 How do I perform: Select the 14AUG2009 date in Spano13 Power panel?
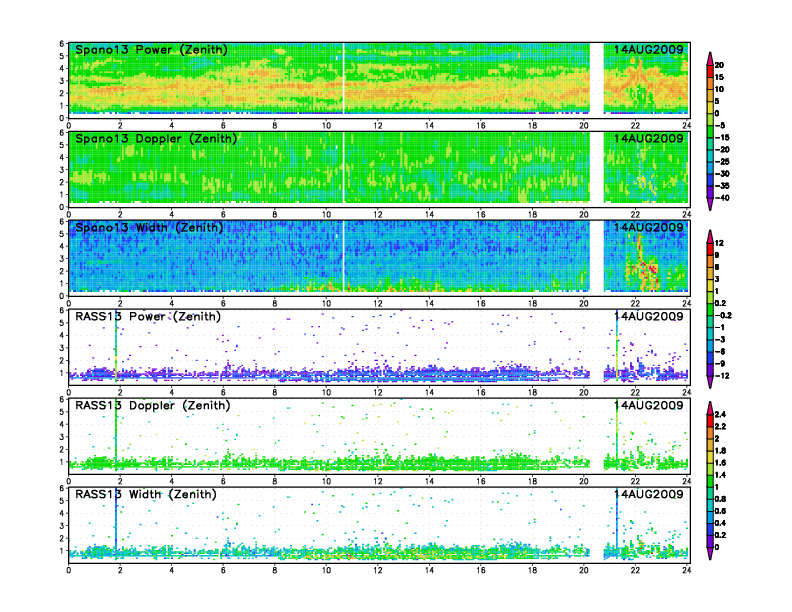[x=649, y=50]
